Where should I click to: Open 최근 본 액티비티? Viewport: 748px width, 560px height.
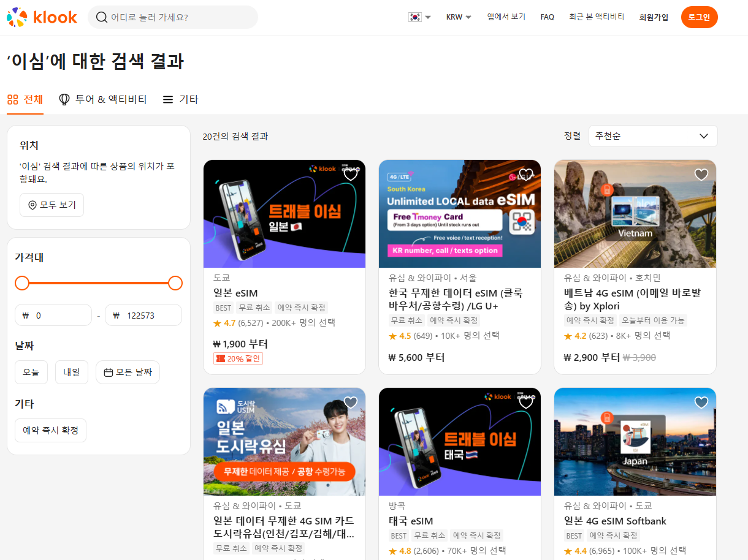(597, 17)
